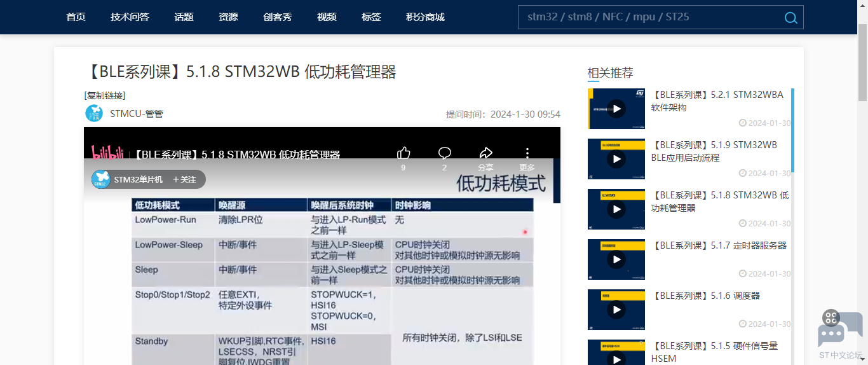Share the video via 分享 icon
This screenshot has height=365, width=868.
(485, 153)
